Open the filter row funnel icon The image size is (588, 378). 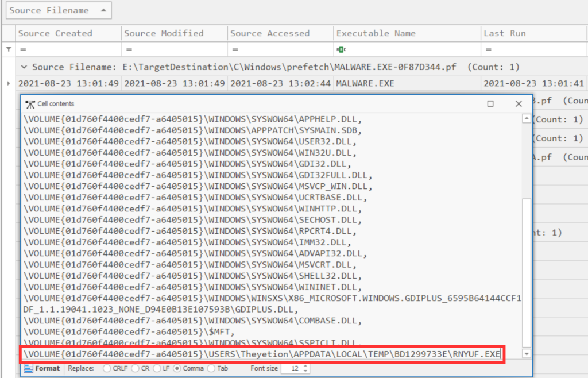[9, 49]
